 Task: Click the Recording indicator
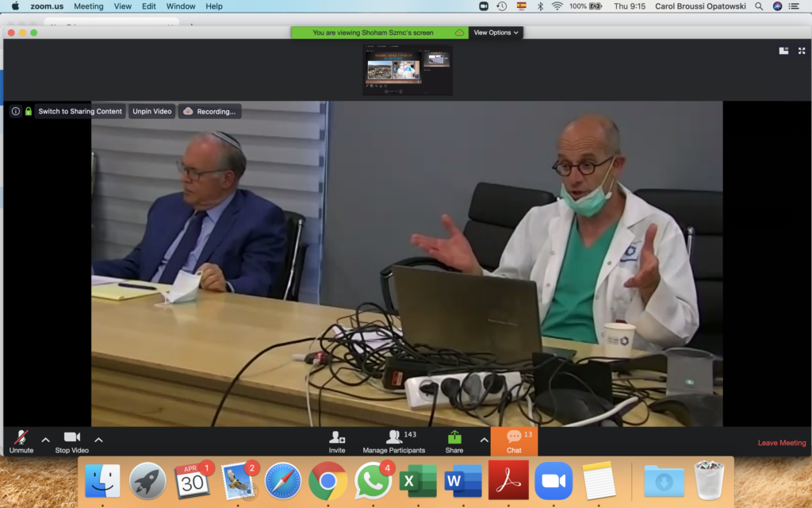click(209, 111)
